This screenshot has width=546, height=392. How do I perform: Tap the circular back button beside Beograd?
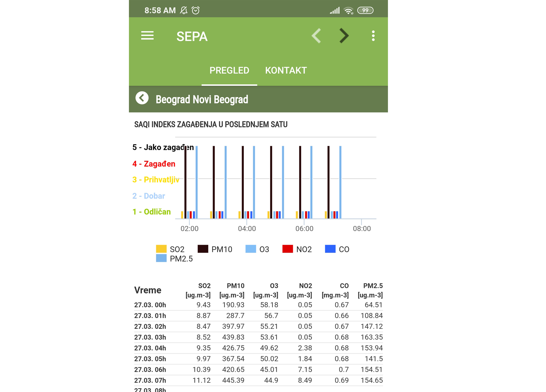click(x=142, y=98)
